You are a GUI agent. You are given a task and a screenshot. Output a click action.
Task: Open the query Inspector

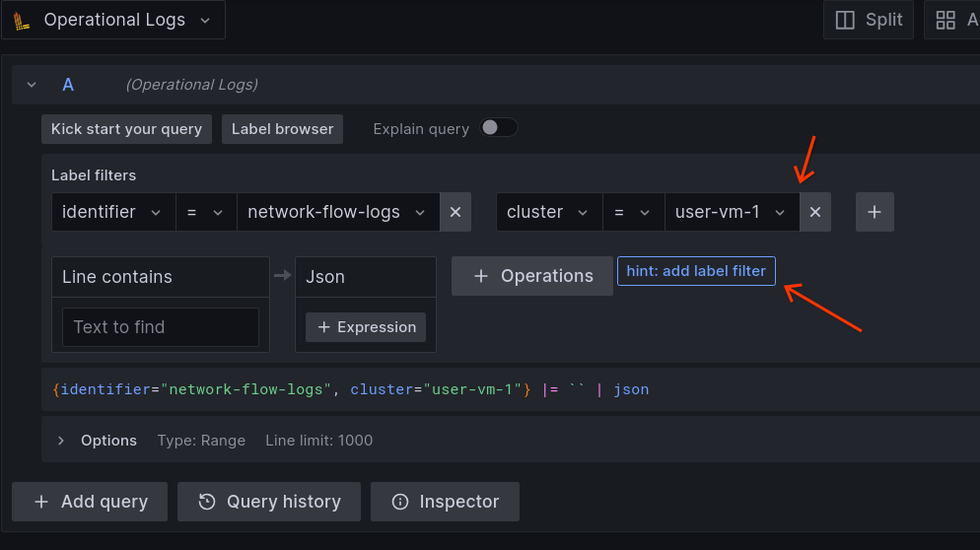click(445, 502)
